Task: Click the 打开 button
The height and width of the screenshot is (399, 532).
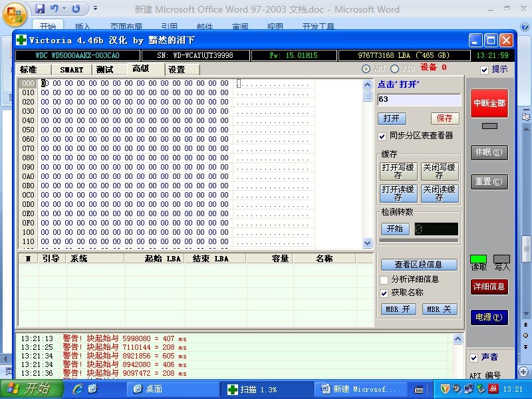Action: click(x=392, y=118)
